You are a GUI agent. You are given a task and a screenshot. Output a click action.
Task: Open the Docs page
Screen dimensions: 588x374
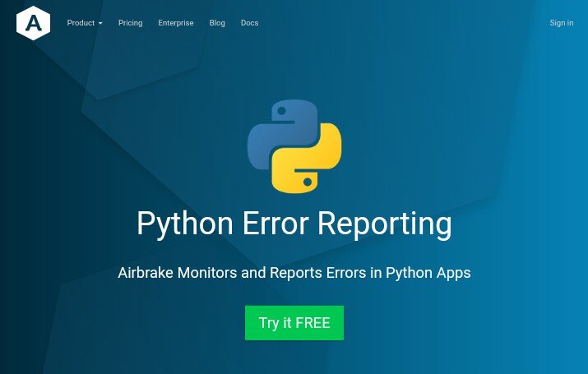[250, 23]
